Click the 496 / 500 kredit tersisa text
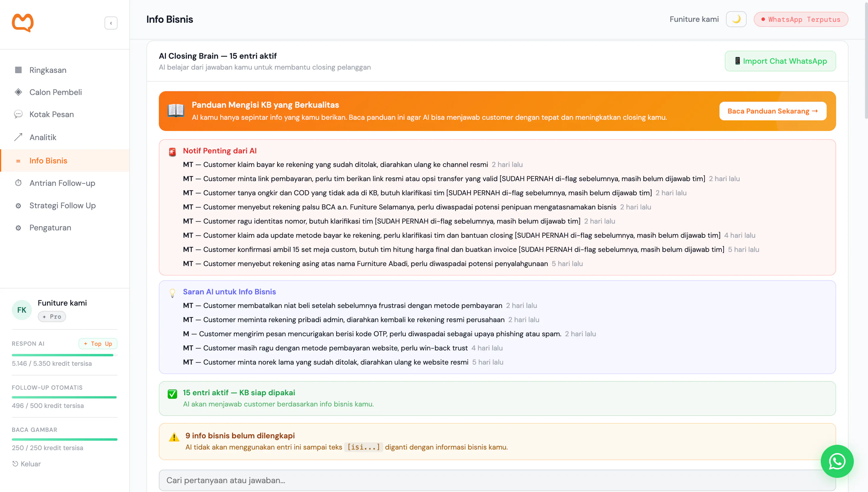This screenshot has width=868, height=492. 48,406
